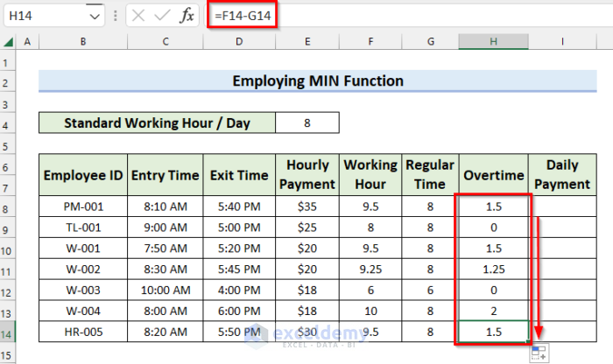The image size is (613, 364).
Task: Select exit time 5:00 PM
Action: (x=239, y=227)
